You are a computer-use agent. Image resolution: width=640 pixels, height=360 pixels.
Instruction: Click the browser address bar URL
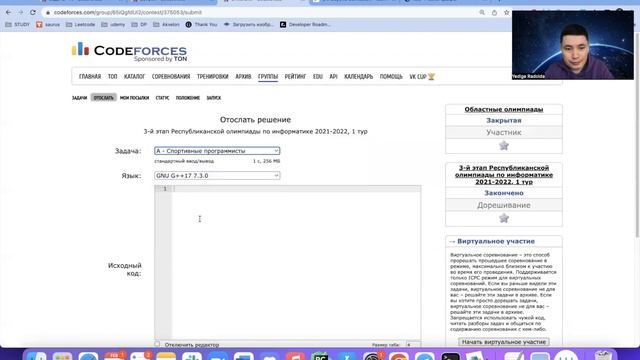click(128, 13)
